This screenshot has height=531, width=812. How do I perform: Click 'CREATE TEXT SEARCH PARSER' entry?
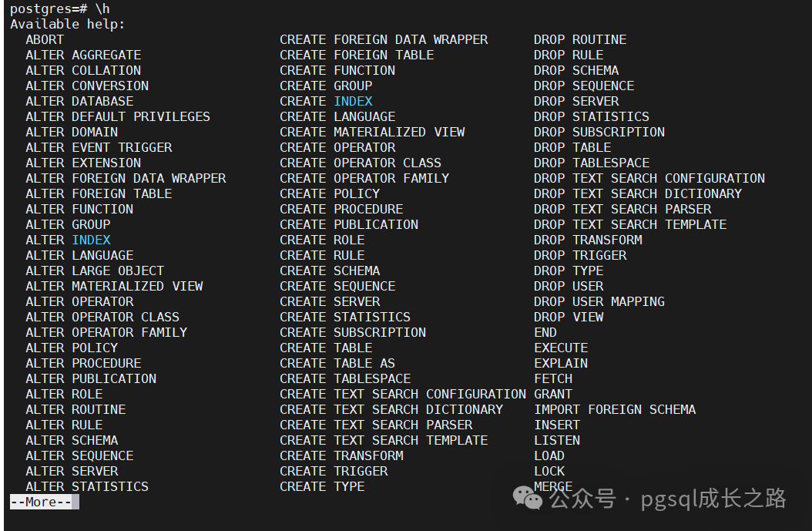377,425
